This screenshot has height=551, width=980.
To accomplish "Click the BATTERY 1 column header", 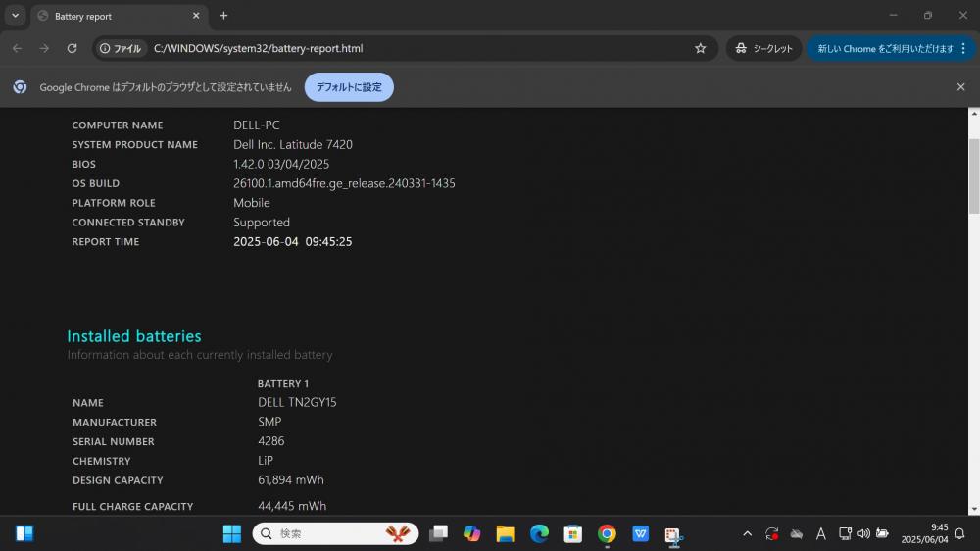I will pos(282,383).
